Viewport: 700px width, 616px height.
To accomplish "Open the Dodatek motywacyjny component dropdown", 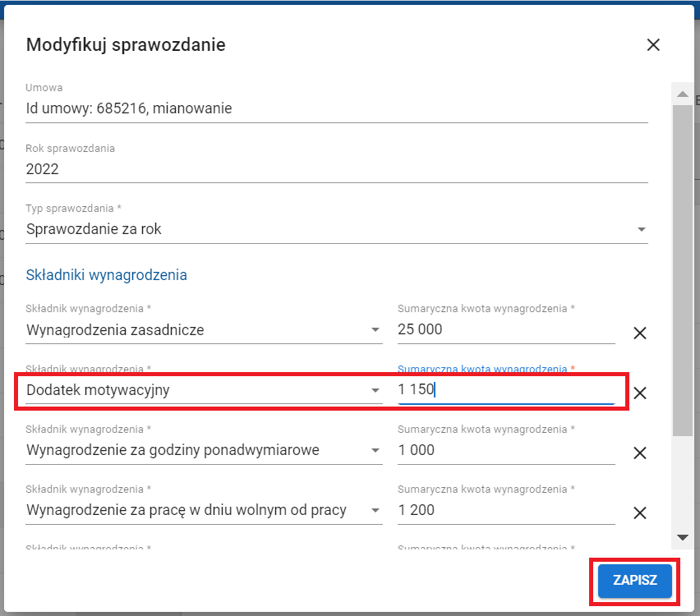I will 375,390.
